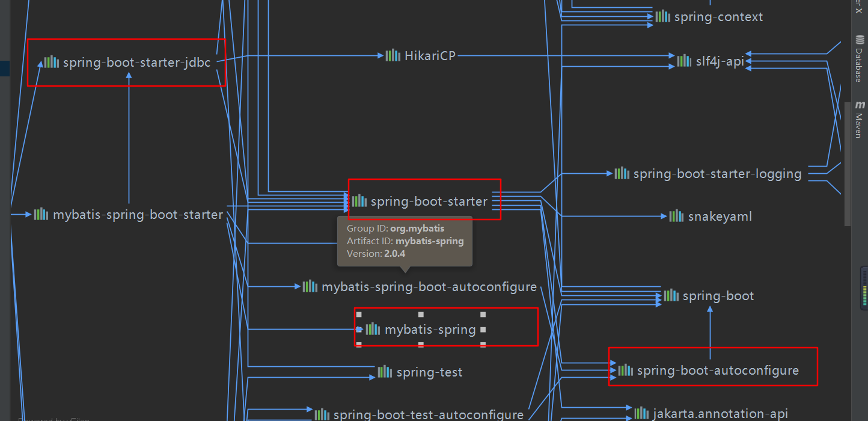Click the slf4j-api node icon

click(684, 60)
